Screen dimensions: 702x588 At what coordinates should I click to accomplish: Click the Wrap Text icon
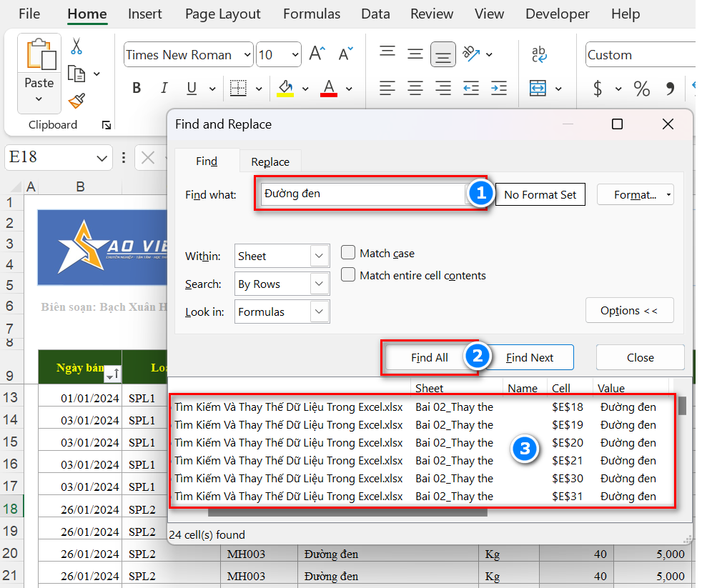(539, 54)
